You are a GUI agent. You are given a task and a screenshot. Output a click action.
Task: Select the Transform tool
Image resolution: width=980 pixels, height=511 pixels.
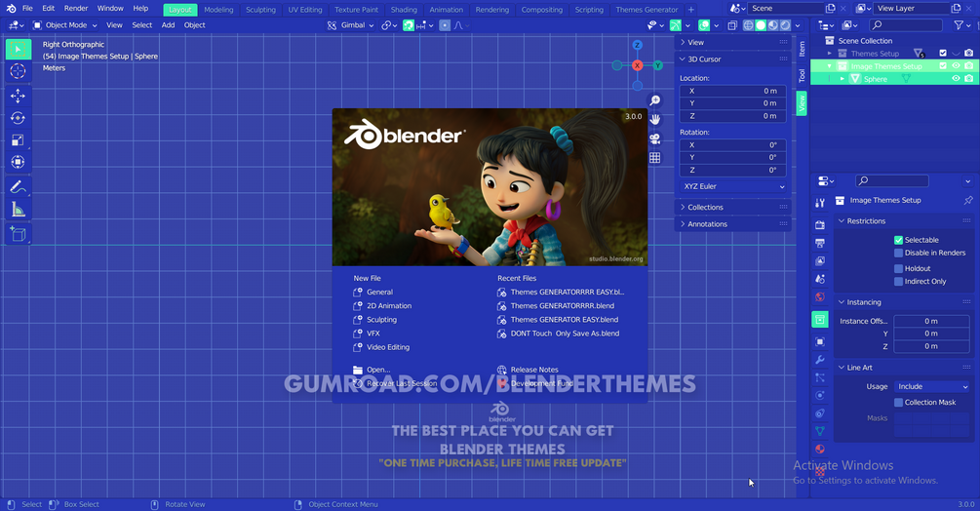pos(19,163)
